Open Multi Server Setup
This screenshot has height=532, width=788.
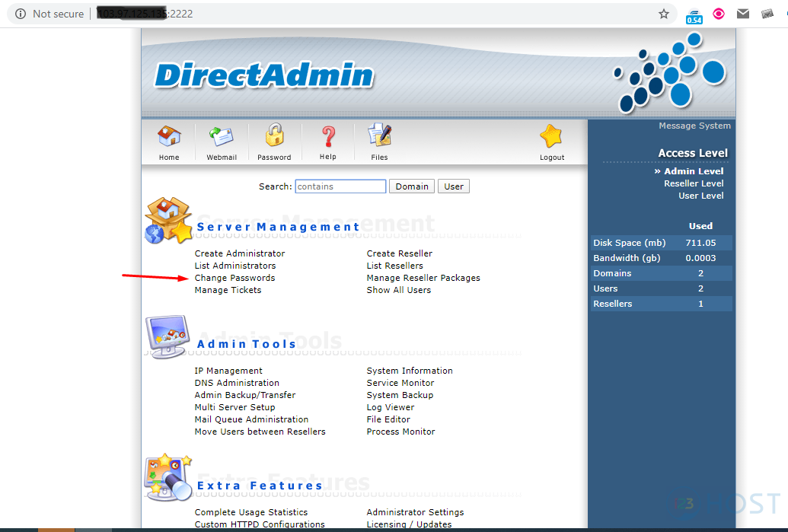click(234, 407)
